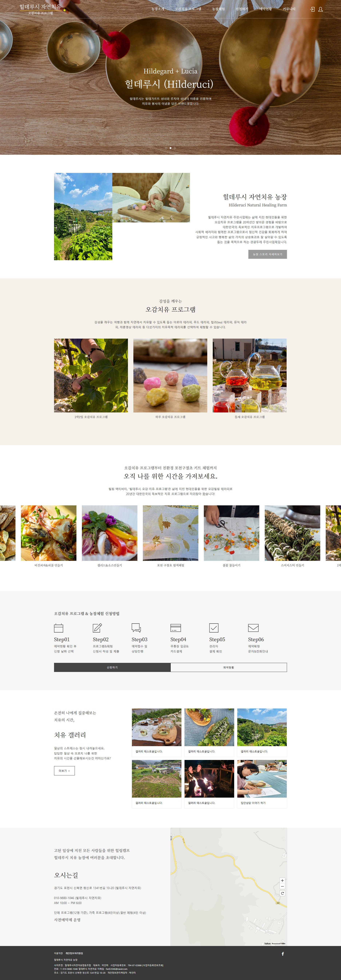Select the first hero carousel dot
The height and width of the screenshot is (980, 341).
(166, 148)
